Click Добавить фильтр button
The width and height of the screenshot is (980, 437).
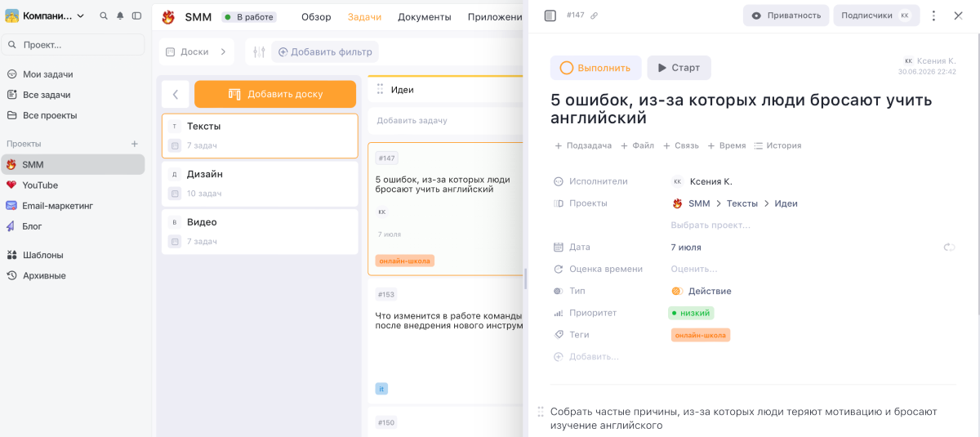325,51
